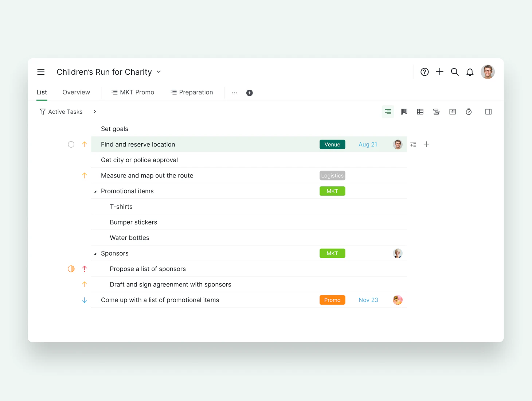Click the Active Tasks filter funnel
Screen dimensions: 532x401
click(x=43, y=112)
